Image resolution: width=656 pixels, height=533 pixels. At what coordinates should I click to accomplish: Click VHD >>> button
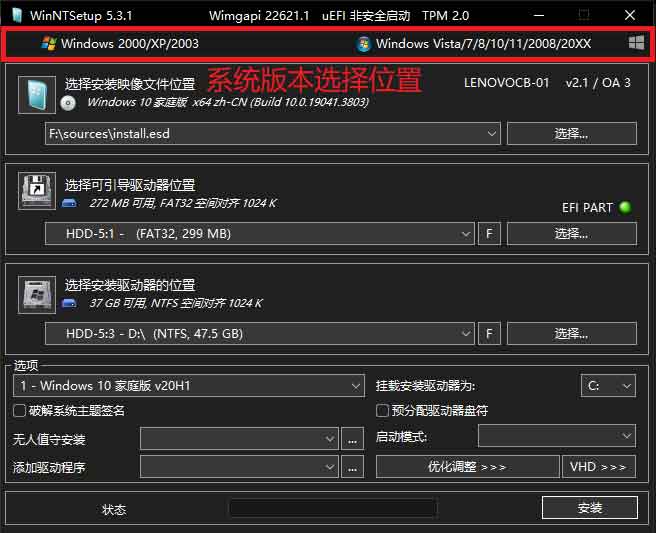599,466
